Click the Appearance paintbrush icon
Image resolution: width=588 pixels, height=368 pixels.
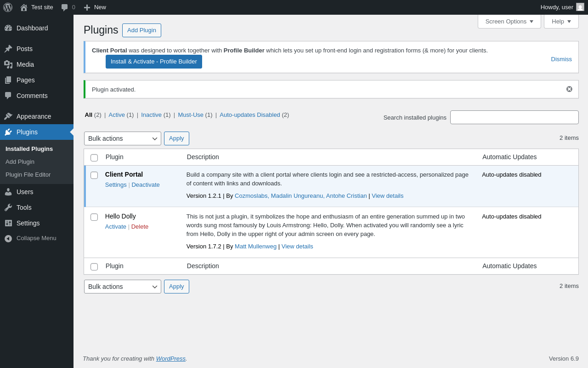[x=8, y=116]
